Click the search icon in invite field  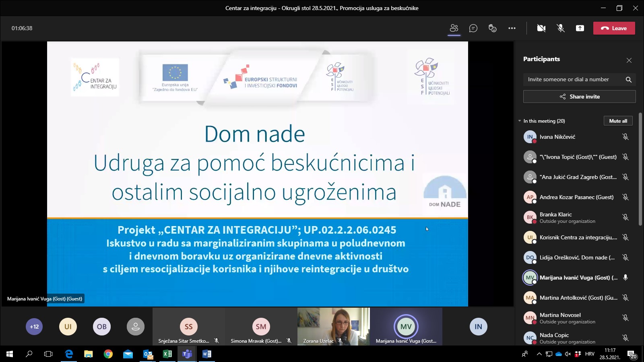coord(628,80)
